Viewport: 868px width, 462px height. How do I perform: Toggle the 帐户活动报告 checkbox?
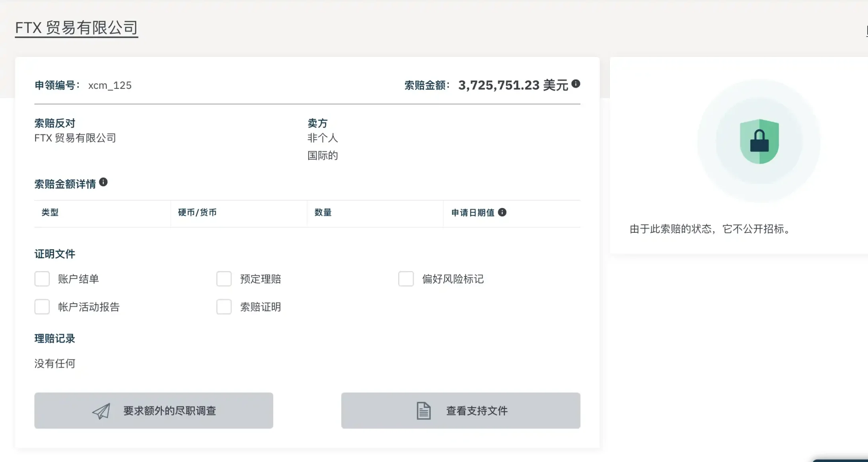(x=42, y=307)
